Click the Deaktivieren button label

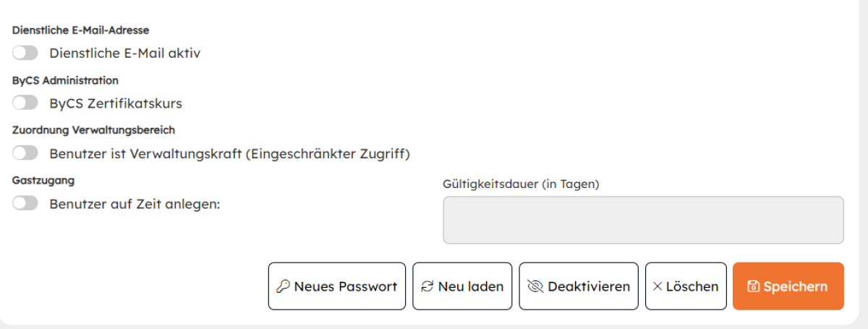589,286
